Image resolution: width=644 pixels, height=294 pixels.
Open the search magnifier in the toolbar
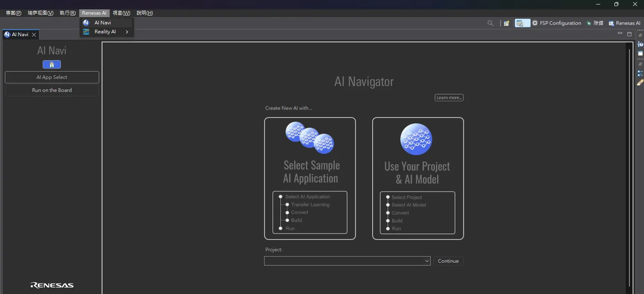coord(490,23)
